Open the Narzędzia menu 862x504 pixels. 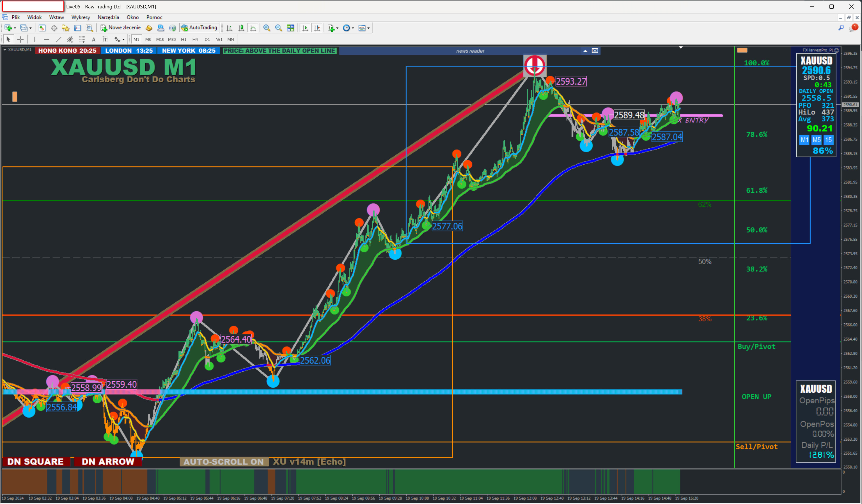(108, 17)
